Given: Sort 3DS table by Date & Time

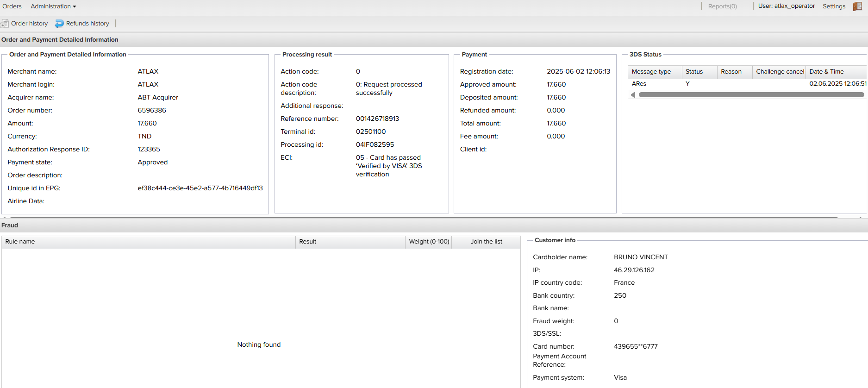Looking at the screenshot, I should click(826, 72).
